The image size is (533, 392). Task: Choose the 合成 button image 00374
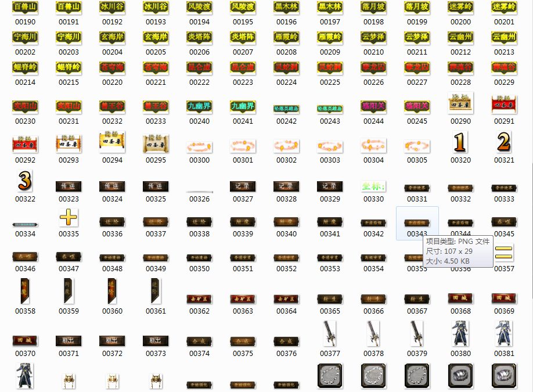pyautogui.click(x=199, y=341)
